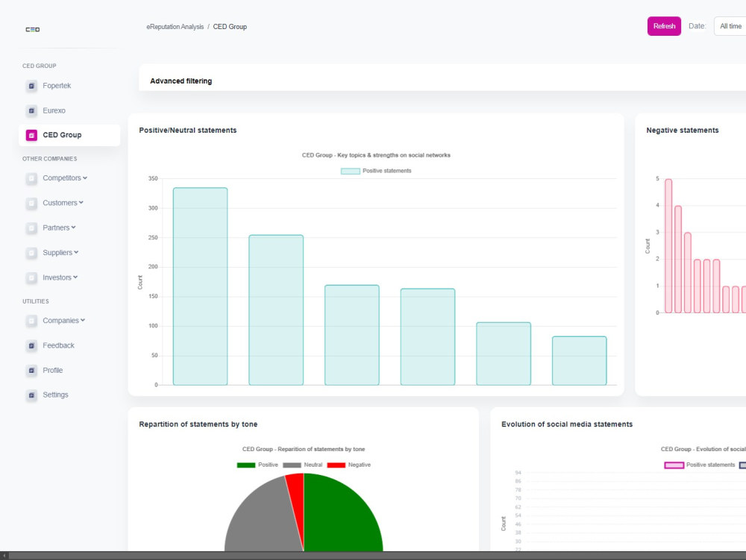This screenshot has width=746, height=560.
Task: Open the Eurexo page
Action: click(x=54, y=110)
